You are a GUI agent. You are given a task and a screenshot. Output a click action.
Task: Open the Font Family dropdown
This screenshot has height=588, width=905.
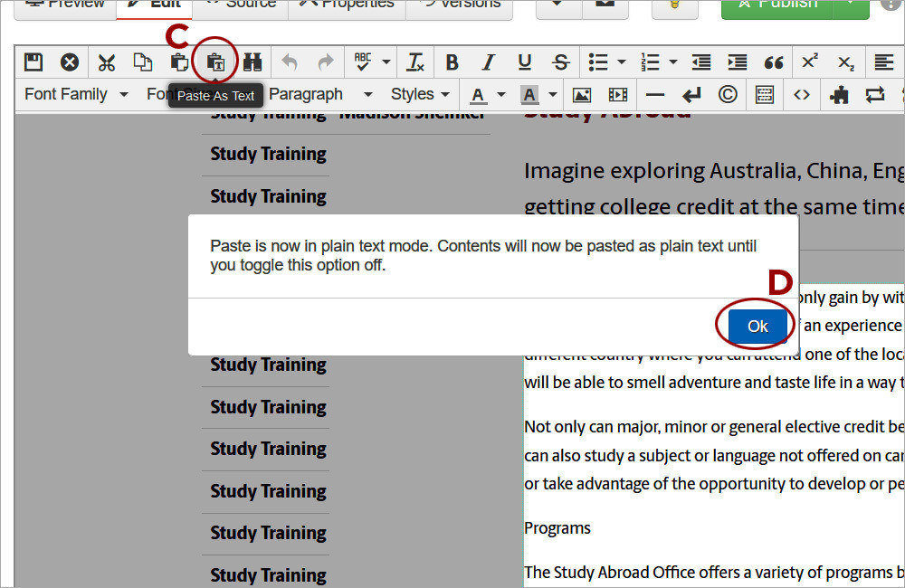(74, 94)
